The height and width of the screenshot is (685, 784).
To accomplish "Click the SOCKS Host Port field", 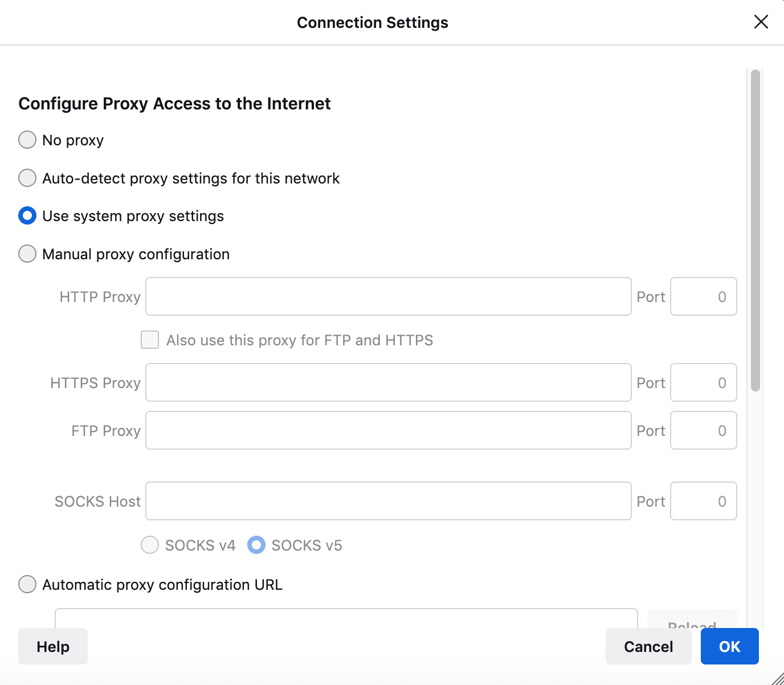I will [704, 501].
